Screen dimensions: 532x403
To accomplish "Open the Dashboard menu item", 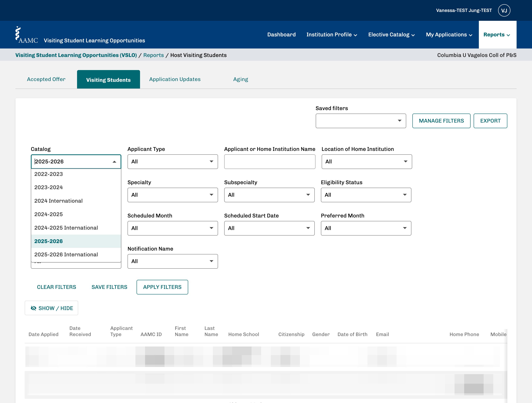I will 281,35.
